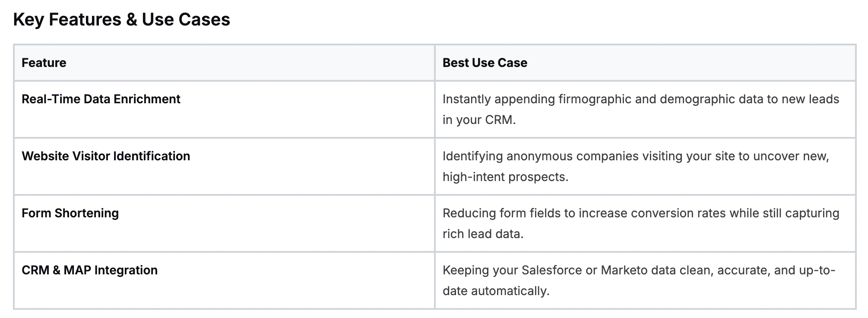Click the firmographic and demographic data description
Viewport: 868px width, 318px height.
641,109
